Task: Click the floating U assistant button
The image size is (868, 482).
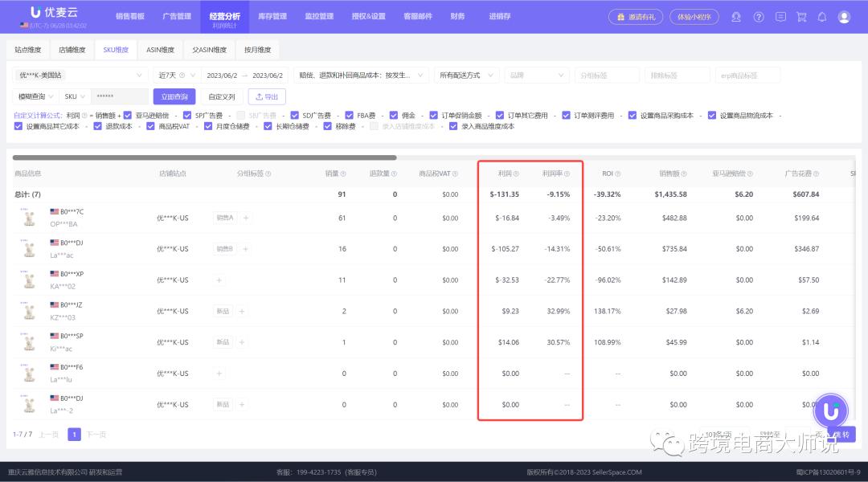Action: tap(830, 411)
